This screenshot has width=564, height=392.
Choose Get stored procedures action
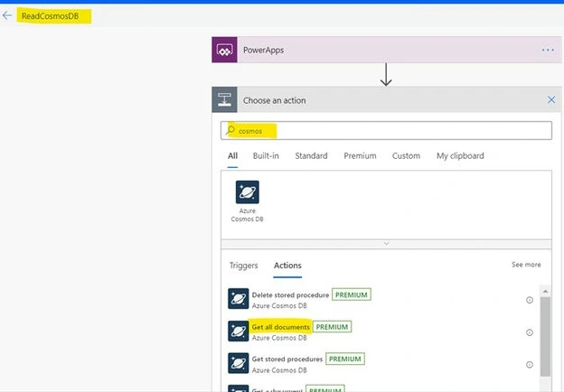(x=287, y=359)
